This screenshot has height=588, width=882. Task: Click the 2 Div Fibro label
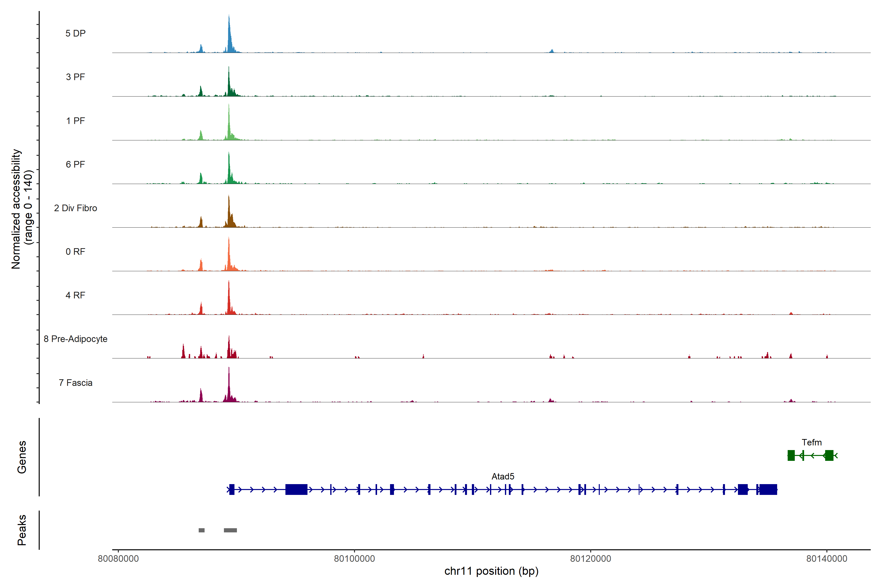(75, 208)
